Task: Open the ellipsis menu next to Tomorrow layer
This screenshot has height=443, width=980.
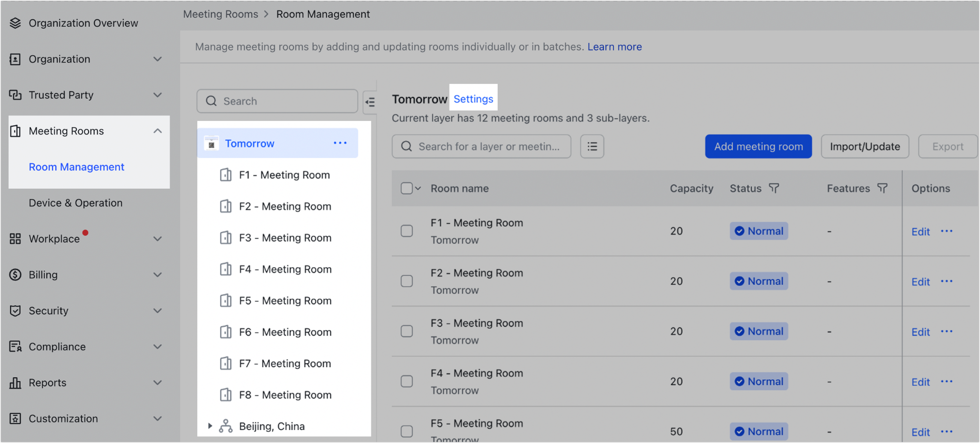Action: point(340,143)
